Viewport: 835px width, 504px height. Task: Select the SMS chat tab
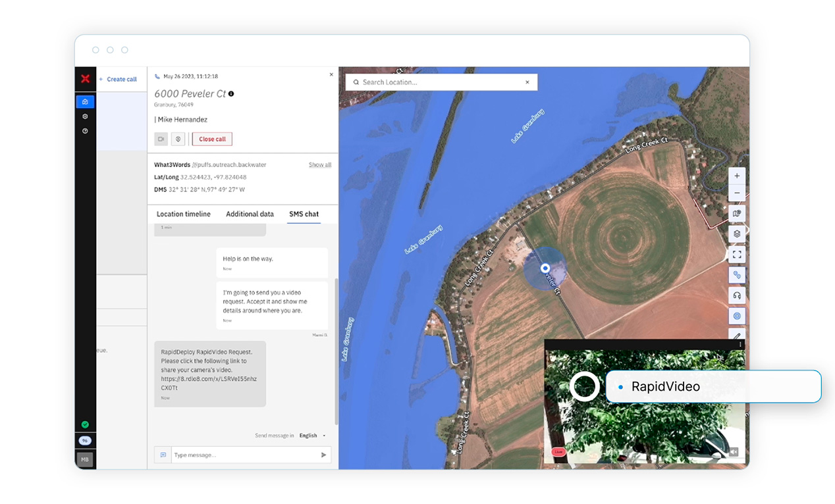pos(304,214)
